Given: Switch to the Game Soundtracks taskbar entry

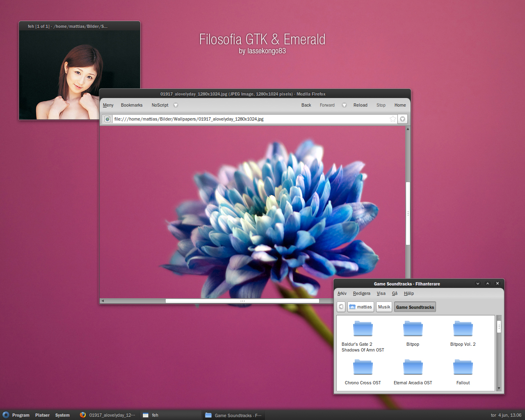Looking at the screenshot, I should 233,415.
